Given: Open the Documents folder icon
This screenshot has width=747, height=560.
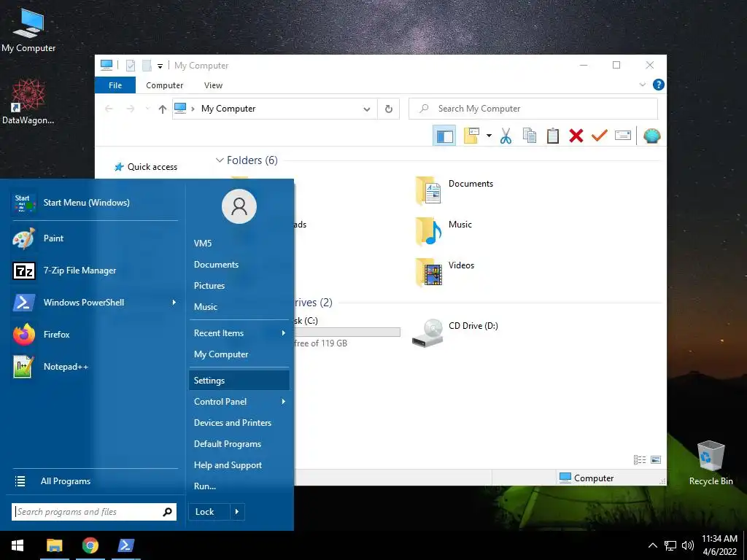Looking at the screenshot, I should (x=428, y=190).
